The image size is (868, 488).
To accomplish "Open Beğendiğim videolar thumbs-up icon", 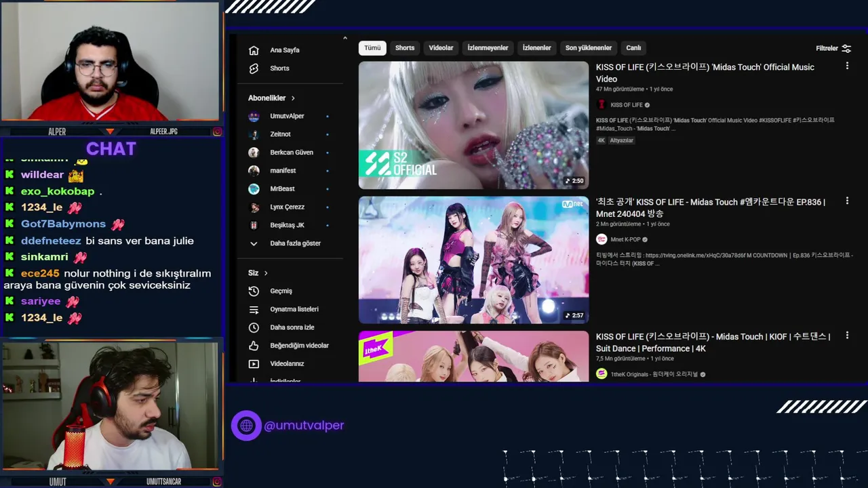I will tap(254, 346).
